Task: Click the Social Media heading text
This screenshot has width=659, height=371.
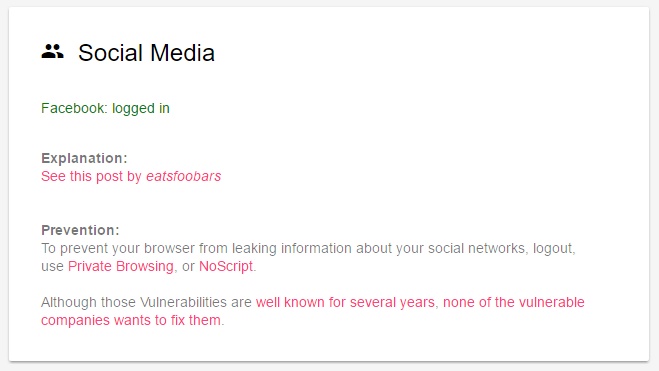Action: (146, 53)
